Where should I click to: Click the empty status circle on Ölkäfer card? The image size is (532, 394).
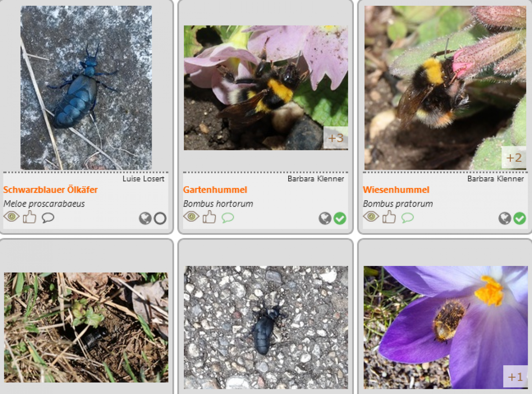click(160, 218)
